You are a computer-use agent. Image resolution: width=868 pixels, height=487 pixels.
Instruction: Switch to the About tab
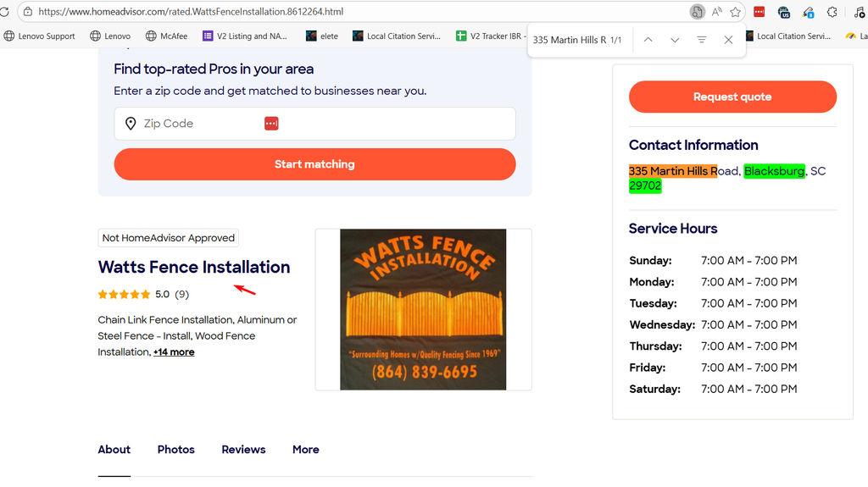coord(114,450)
